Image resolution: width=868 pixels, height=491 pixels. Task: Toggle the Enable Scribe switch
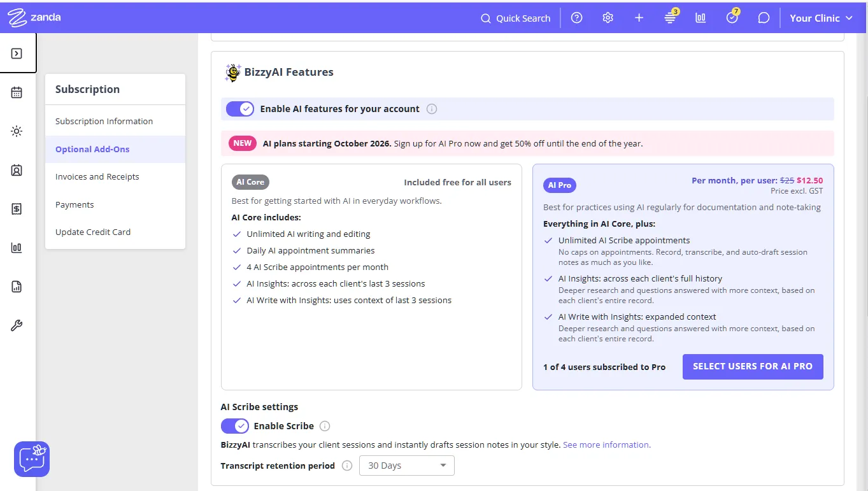pos(235,426)
